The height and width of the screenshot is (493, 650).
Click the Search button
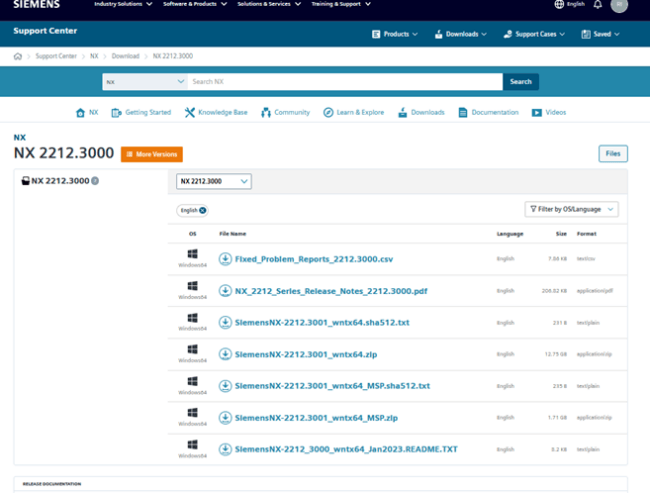(x=521, y=82)
